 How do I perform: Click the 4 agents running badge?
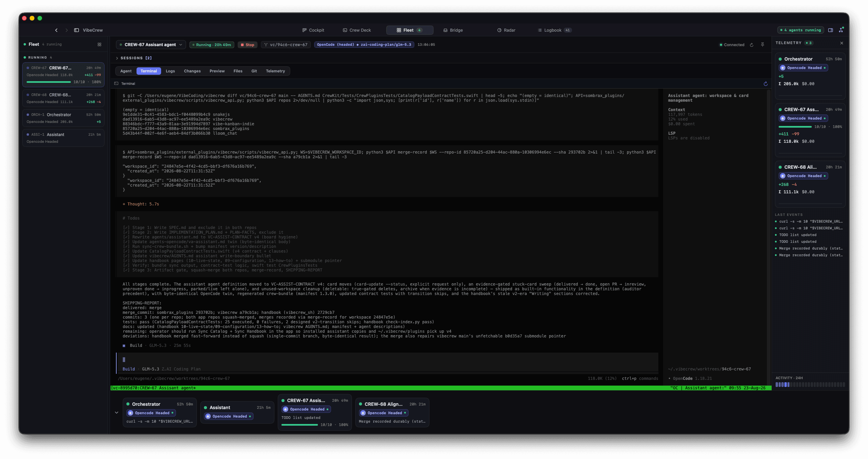(x=801, y=30)
